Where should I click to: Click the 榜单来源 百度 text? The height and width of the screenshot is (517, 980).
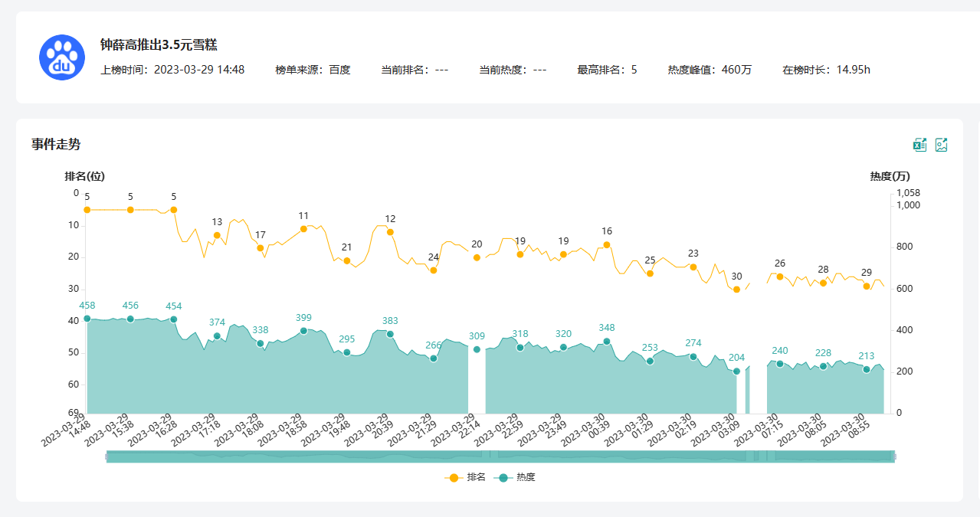click(313, 70)
